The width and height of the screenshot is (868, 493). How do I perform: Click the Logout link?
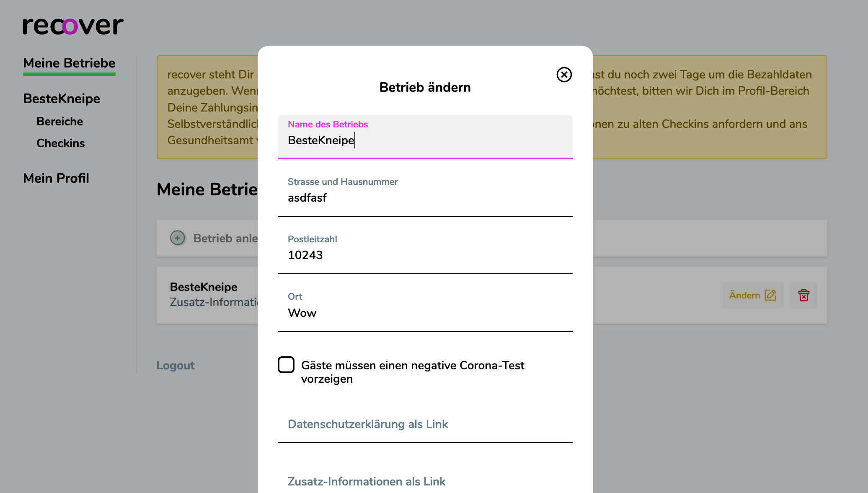pos(175,365)
